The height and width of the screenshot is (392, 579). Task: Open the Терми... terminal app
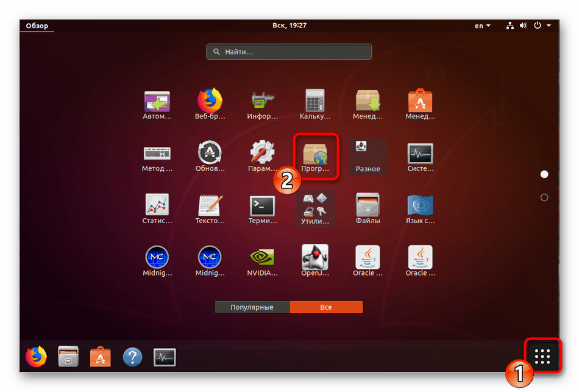point(262,210)
